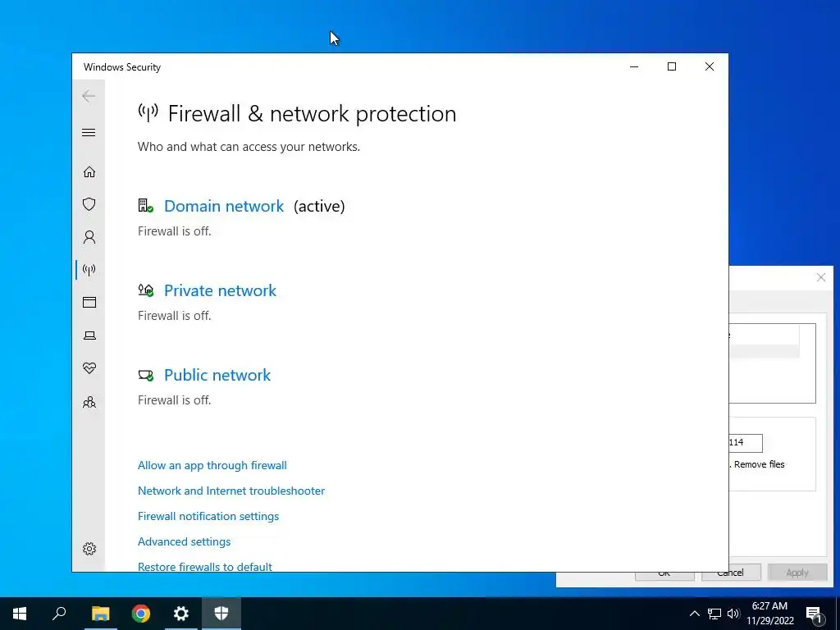Image resolution: width=840 pixels, height=630 pixels.
Task: Open Advanced settings link
Action: click(185, 541)
